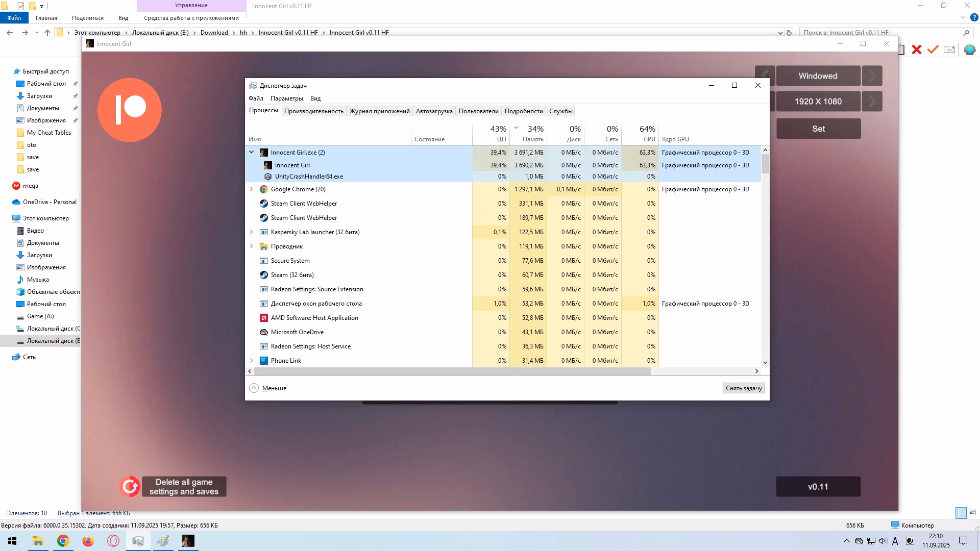Show hidden system tray icons chevron
Viewport: 980px width, 551px height.
[x=846, y=541]
